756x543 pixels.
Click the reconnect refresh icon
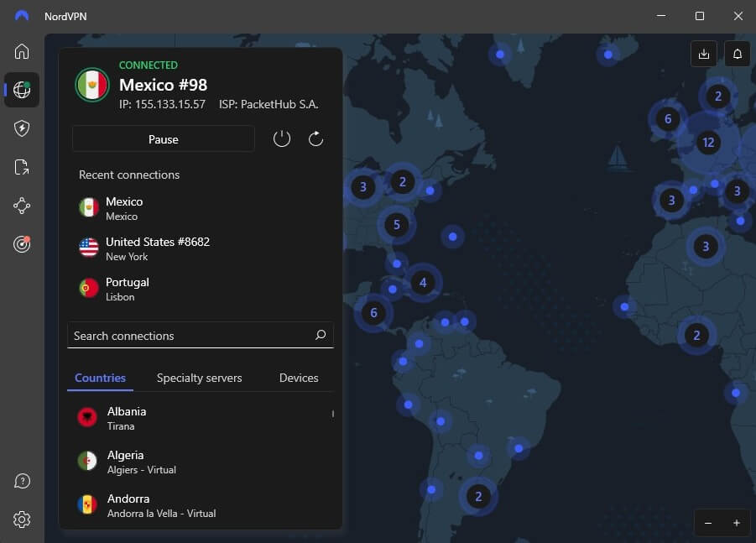point(315,138)
